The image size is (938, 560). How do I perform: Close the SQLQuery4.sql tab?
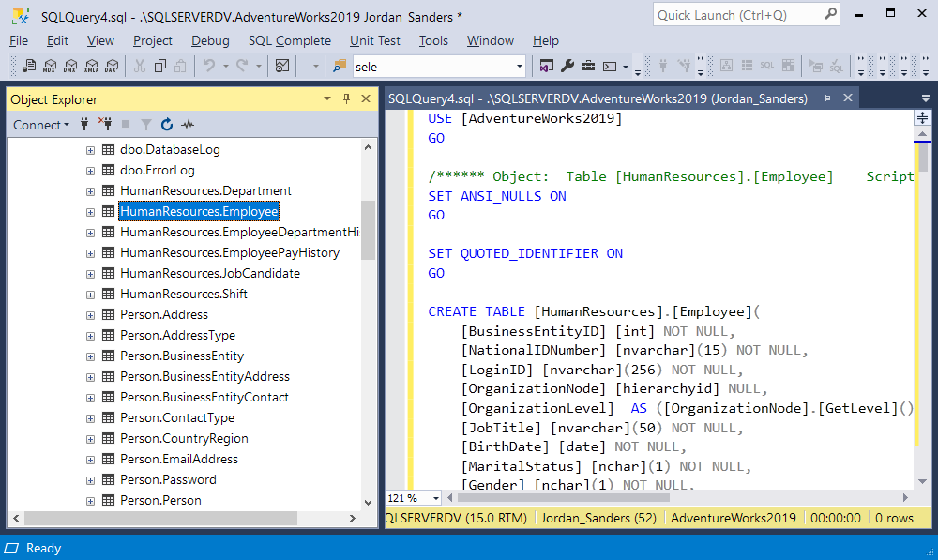pyautogui.click(x=848, y=98)
